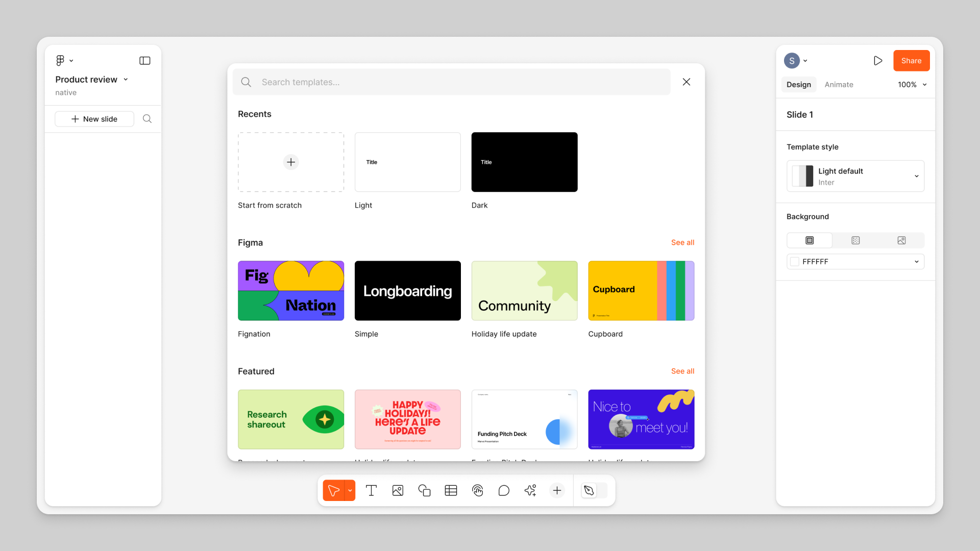Select the Frame/shape tool
This screenshot has height=551, width=980.
(x=423, y=490)
